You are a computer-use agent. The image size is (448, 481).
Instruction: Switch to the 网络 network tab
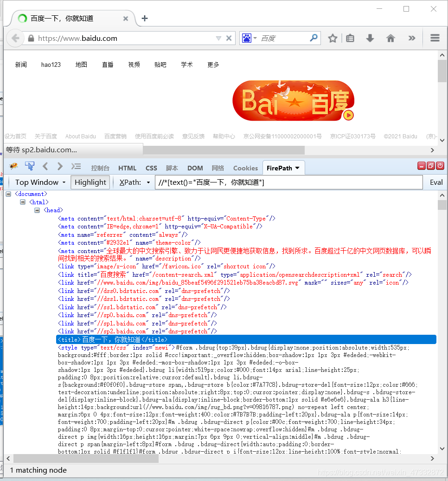click(218, 168)
